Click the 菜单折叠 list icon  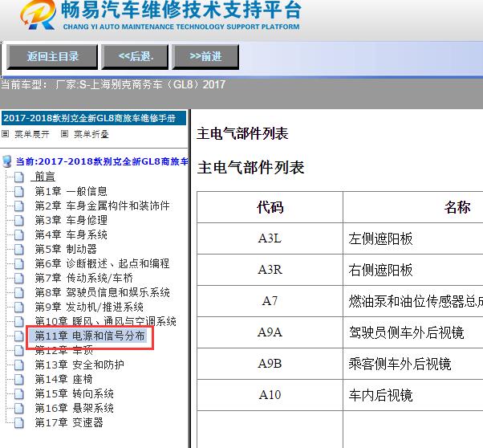tap(64, 134)
